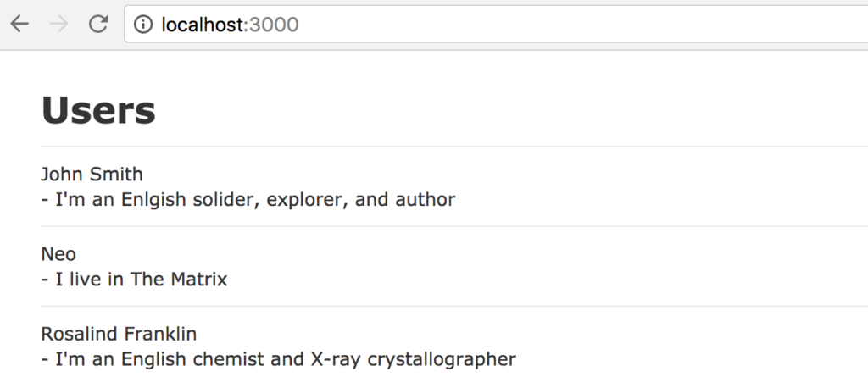Click the divider line between Neo and Rosalind
Screen dimensions: 868x388
coord(454,306)
